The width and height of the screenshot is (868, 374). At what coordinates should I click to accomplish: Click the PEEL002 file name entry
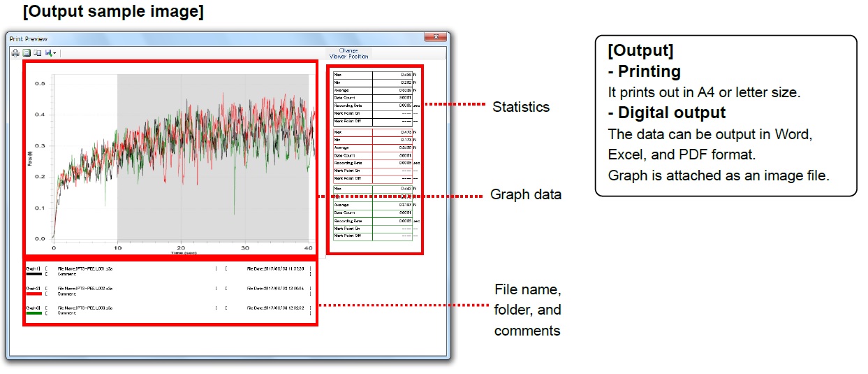click(x=85, y=288)
